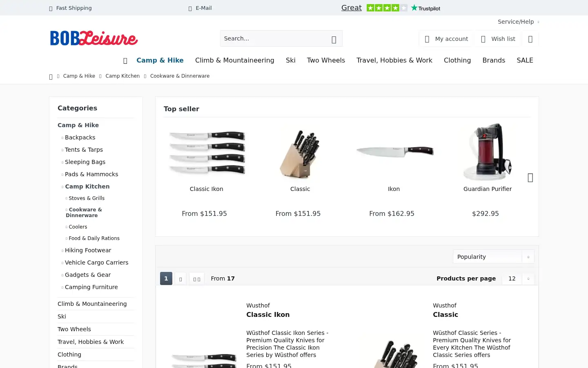The image size is (588, 368).
Task: Click the '$292.95' Guardian Purifier price
Action: pyautogui.click(x=486, y=213)
